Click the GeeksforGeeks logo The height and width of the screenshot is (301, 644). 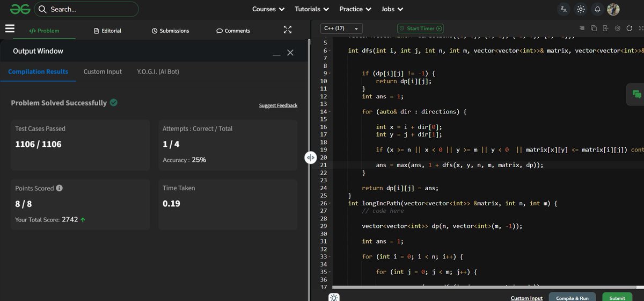19,9
